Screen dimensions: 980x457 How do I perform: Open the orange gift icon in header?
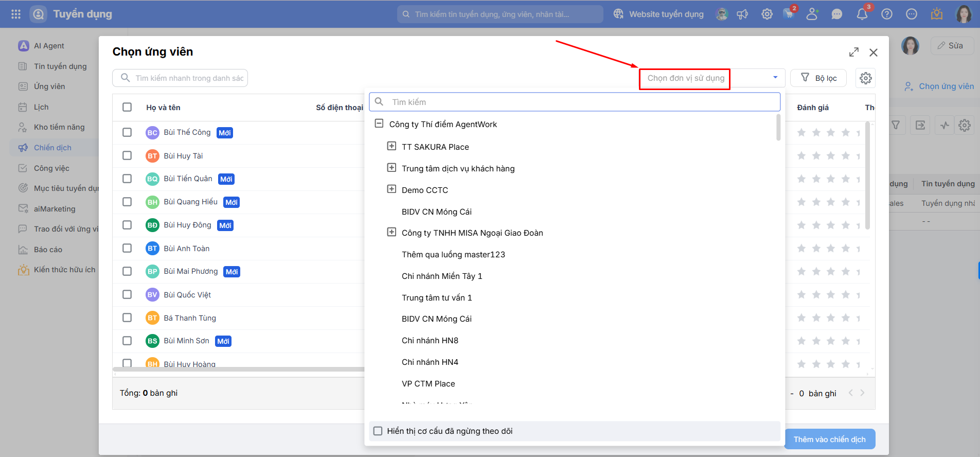(x=937, y=14)
